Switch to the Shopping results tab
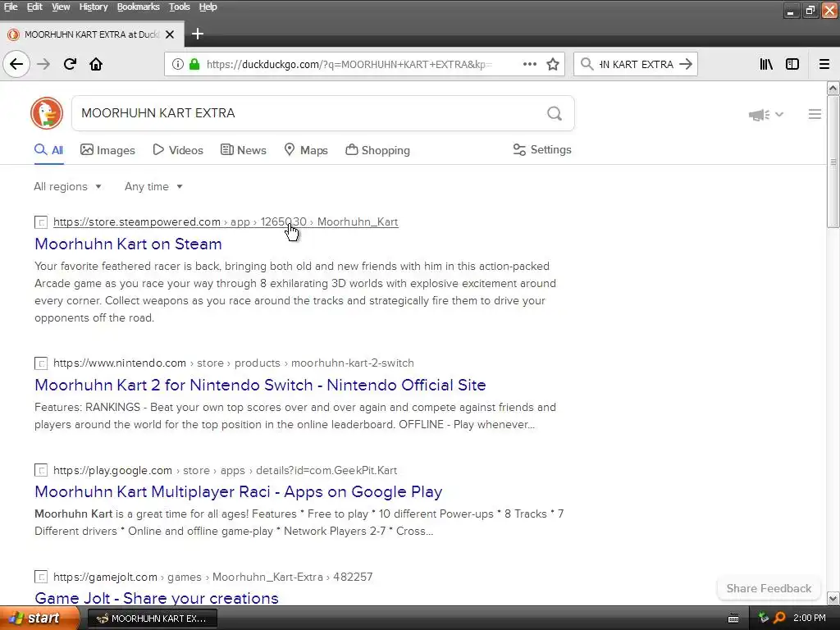840x630 pixels. tap(377, 150)
